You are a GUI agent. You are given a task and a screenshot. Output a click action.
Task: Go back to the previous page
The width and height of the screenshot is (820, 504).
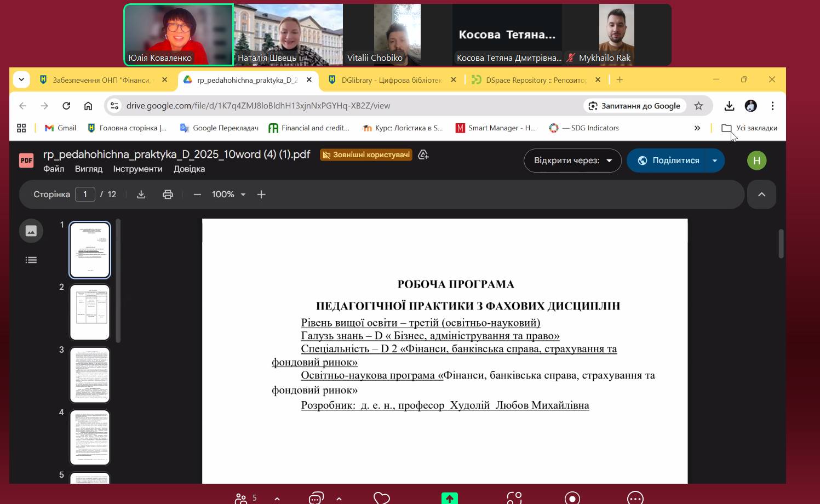pyautogui.click(x=22, y=106)
